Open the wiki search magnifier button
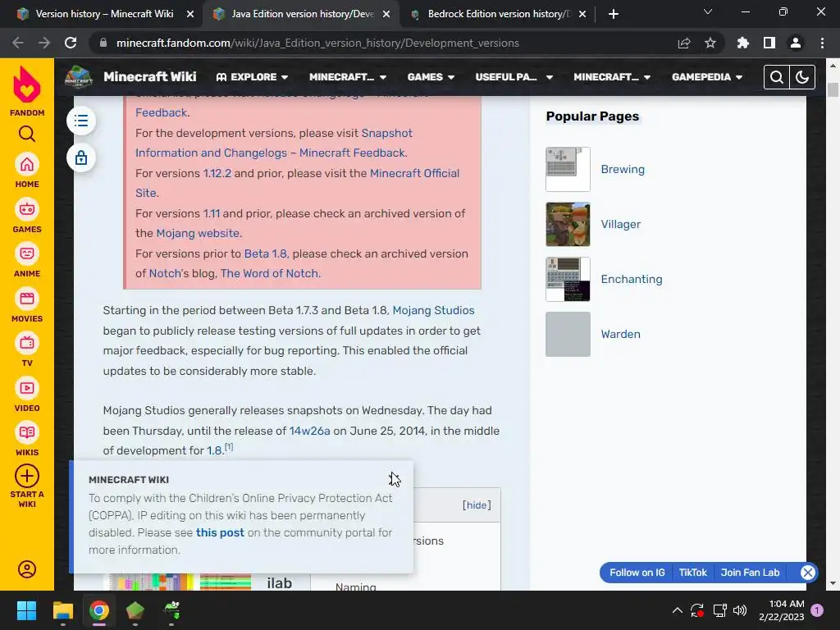The image size is (840, 630). [777, 77]
